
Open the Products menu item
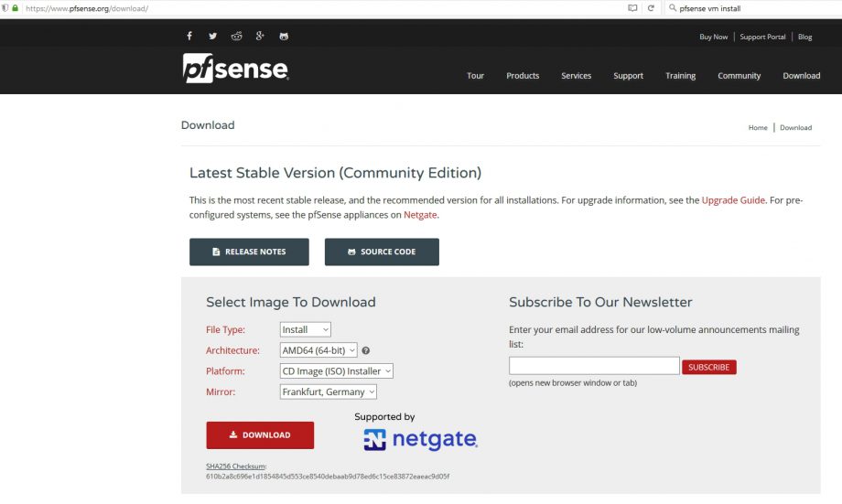tap(523, 76)
